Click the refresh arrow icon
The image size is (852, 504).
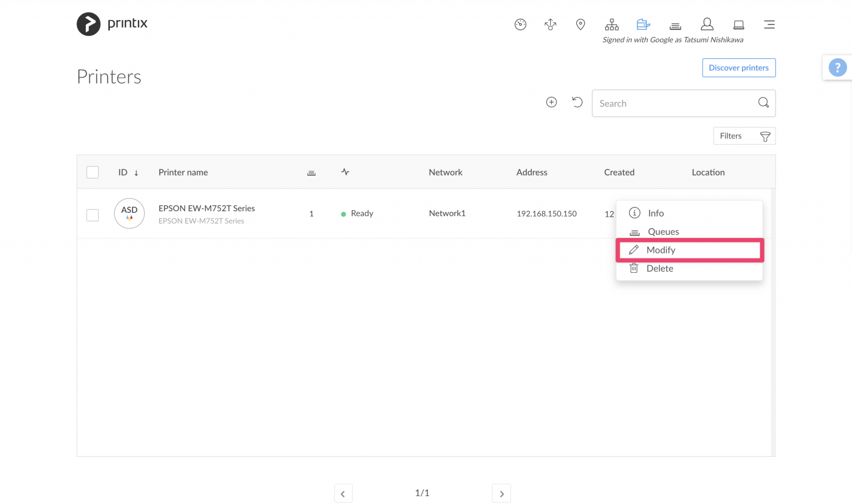[x=577, y=102]
